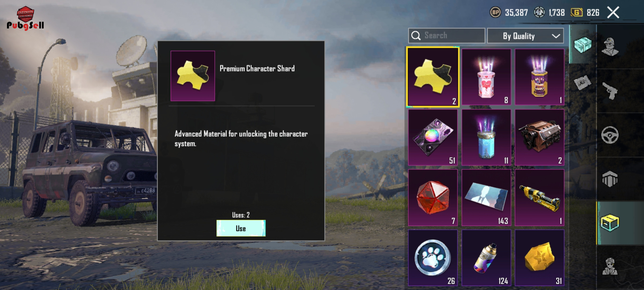Select the pink heart crate item
This screenshot has width=644, height=290.
click(x=486, y=77)
